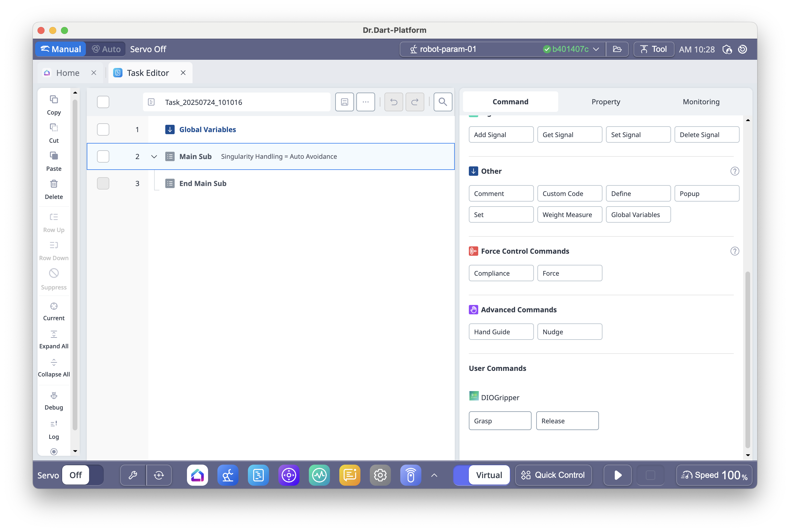
Task: Open the folder icon beside robot-param-01
Action: 617,49
